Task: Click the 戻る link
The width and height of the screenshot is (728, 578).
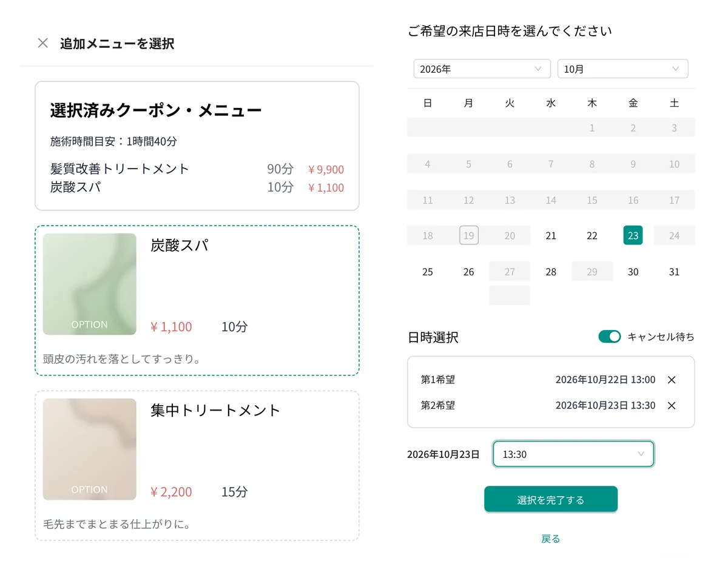Action: click(550, 539)
